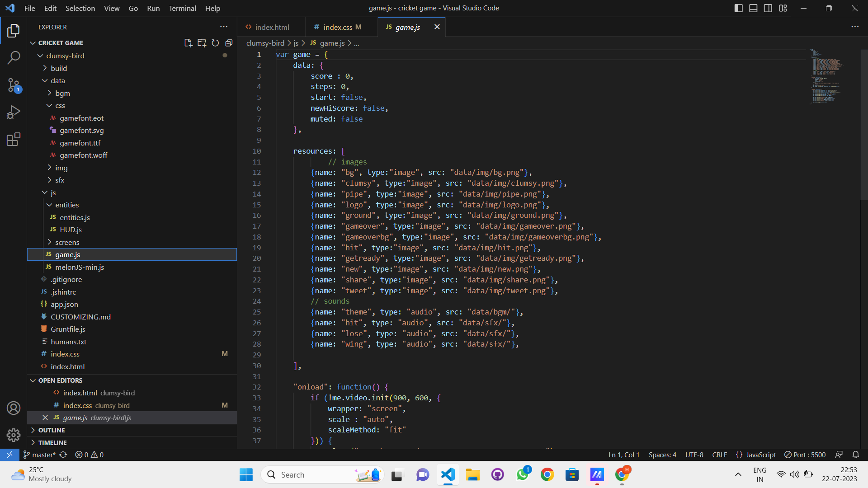The height and width of the screenshot is (488, 868).
Task: Click the New File icon in Explorer
Action: pyautogui.click(x=188, y=43)
